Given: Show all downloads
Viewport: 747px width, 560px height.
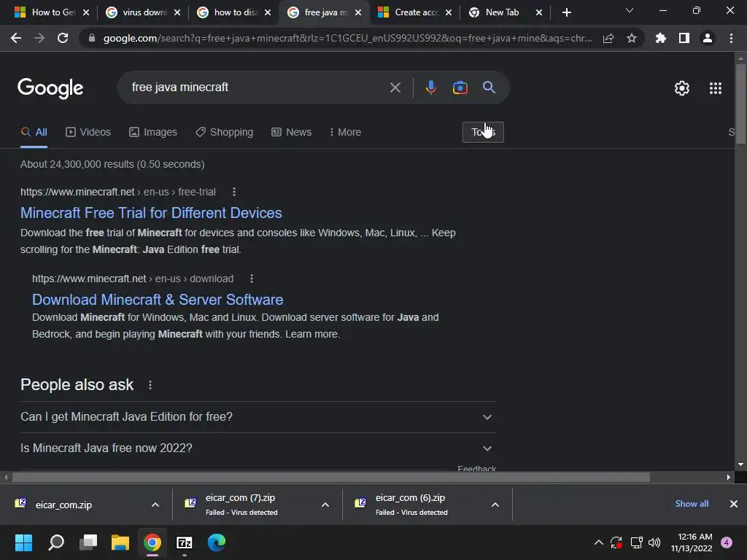Looking at the screenshot, I should tap(692, 503).
